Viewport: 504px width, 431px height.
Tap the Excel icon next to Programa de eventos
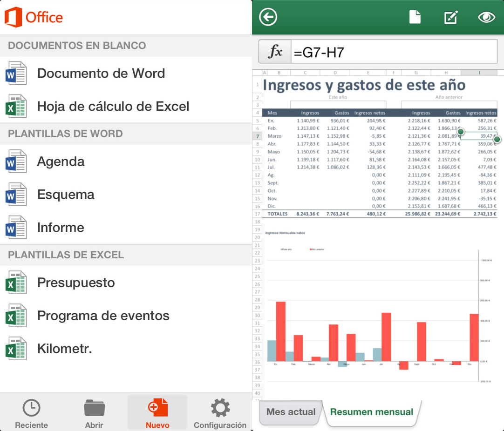pyautogui.click(x=16, y=316)
